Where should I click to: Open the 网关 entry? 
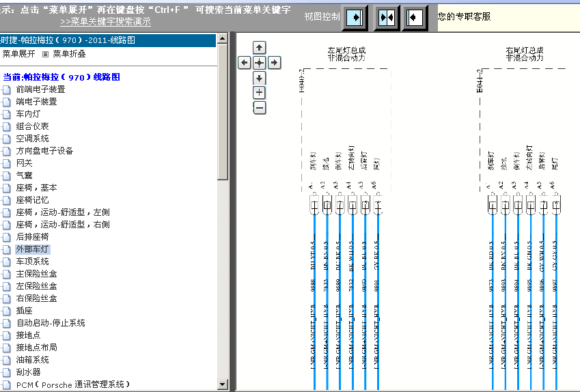[x=24, y=163]
